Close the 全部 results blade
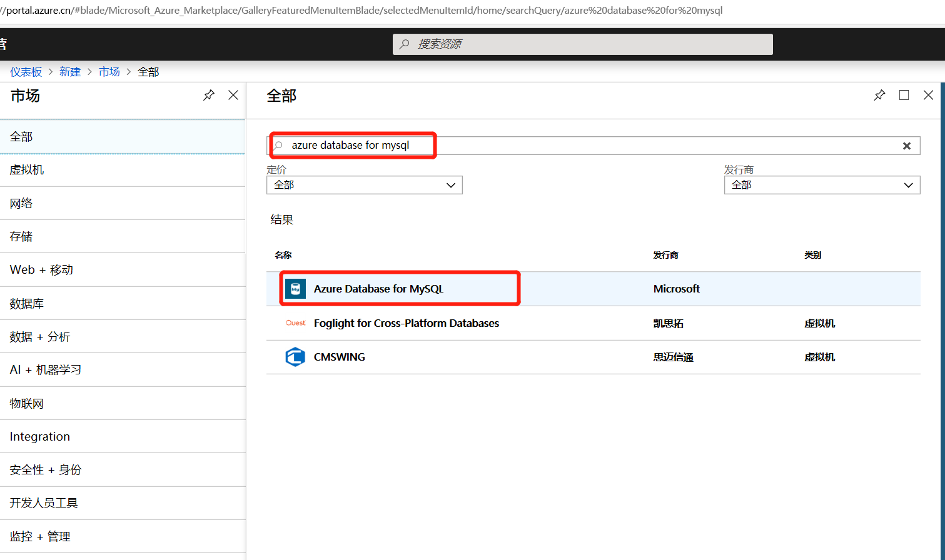 point(928,95)
